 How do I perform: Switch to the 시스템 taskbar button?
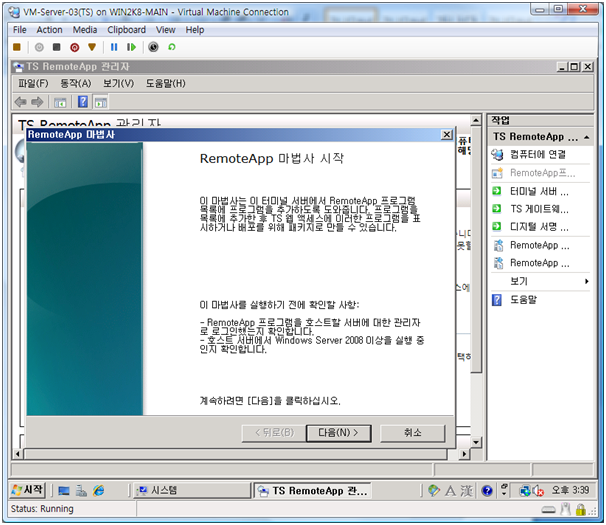pyautogui.click(x=192, y=491)
